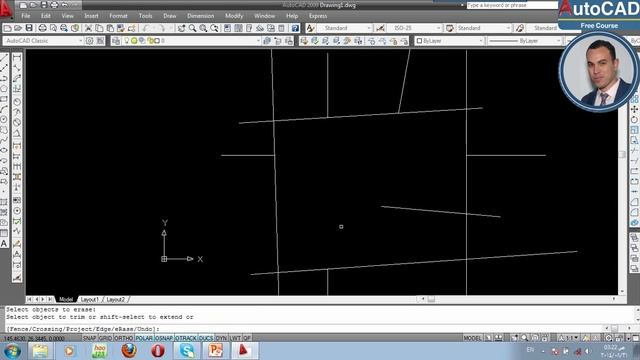
Task: Switch to the Layout2 tab
Action: (116, 300)
